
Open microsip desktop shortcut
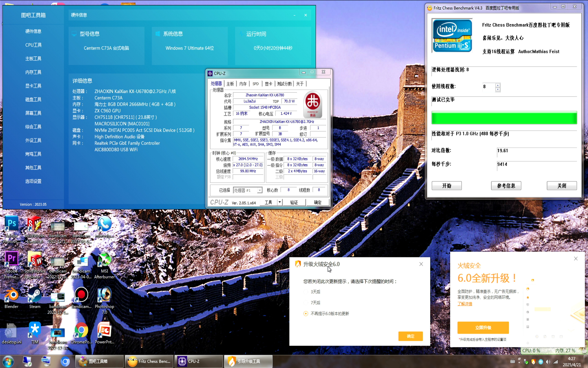click(104, 227)
